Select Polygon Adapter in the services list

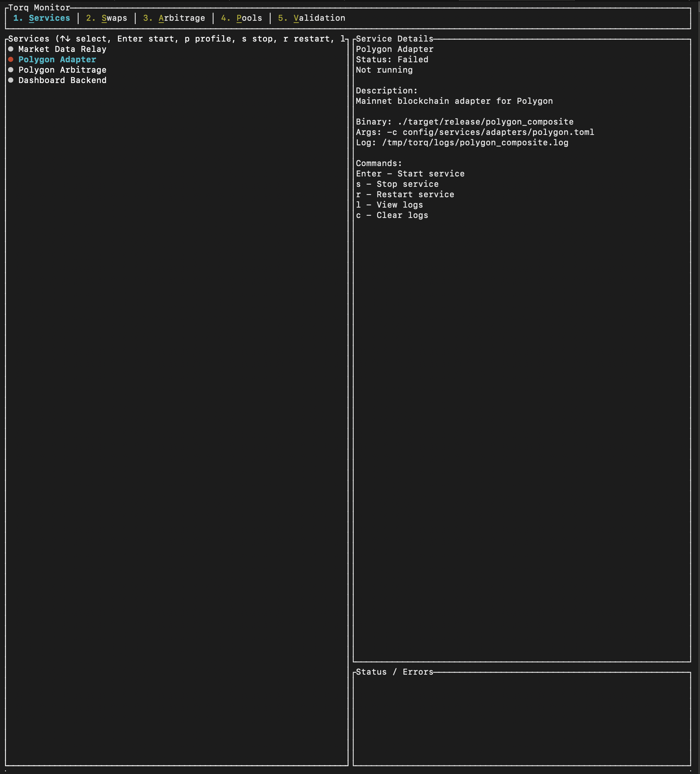[176, 60]
